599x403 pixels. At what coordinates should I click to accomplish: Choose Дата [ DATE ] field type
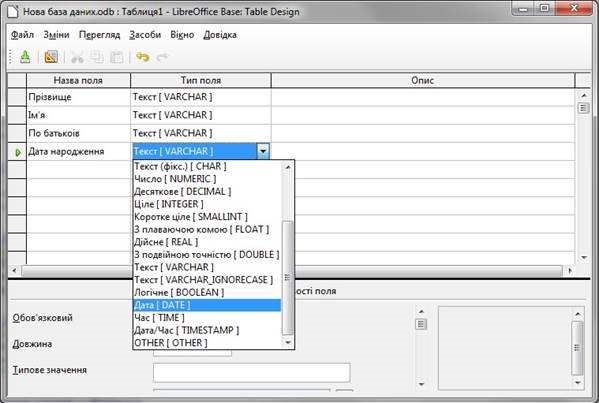click(x=207, y=305)
